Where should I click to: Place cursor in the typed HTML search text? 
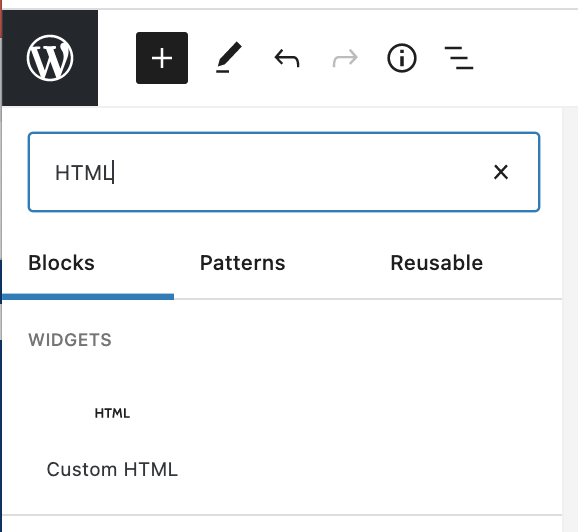(x=84, y=173)
